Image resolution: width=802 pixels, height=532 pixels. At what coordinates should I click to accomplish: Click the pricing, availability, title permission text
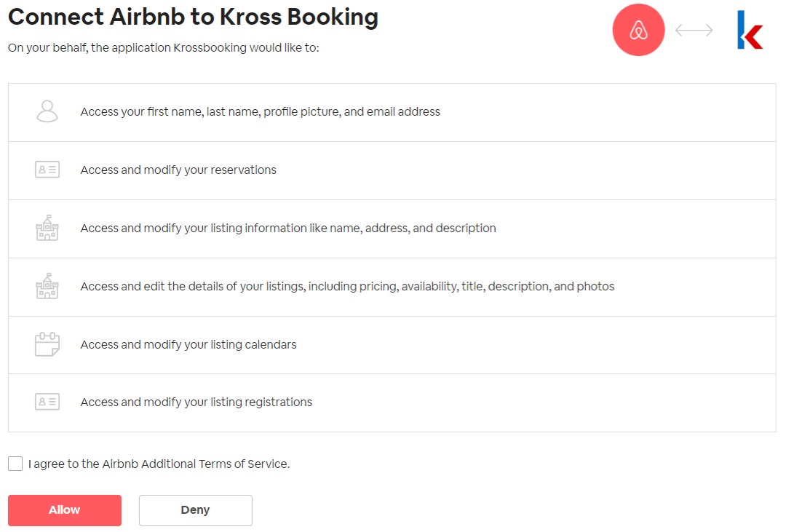point(347,287)
